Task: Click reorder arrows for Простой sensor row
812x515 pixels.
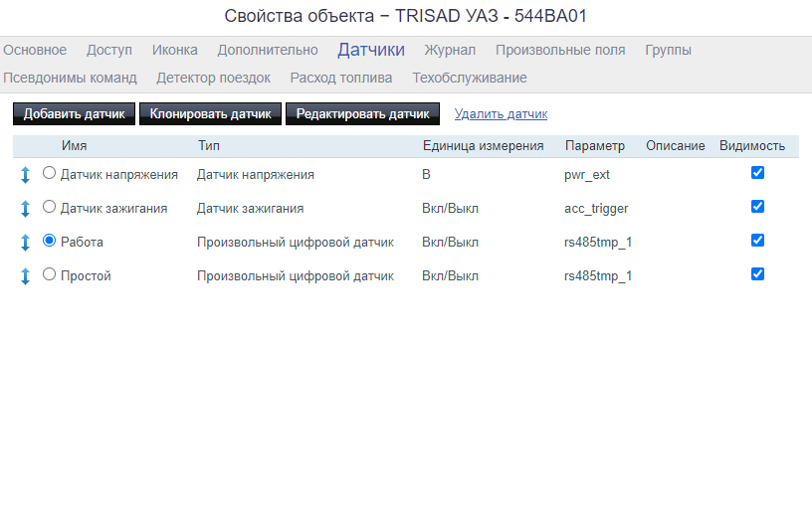Action: 25,276
